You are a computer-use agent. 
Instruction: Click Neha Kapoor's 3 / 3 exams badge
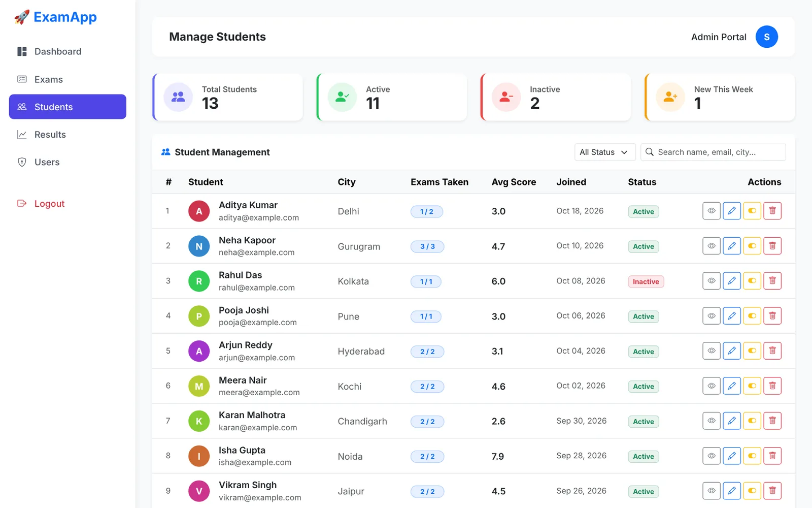[427, 246]
